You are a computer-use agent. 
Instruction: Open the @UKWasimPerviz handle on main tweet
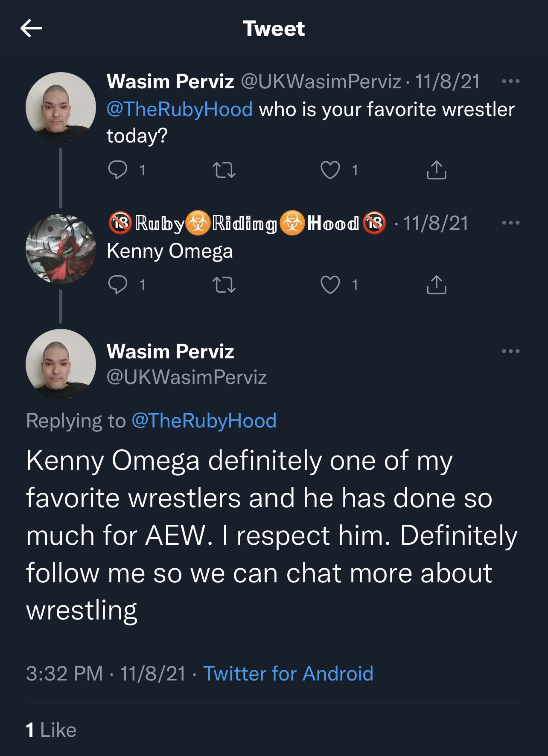pos(187,377)
